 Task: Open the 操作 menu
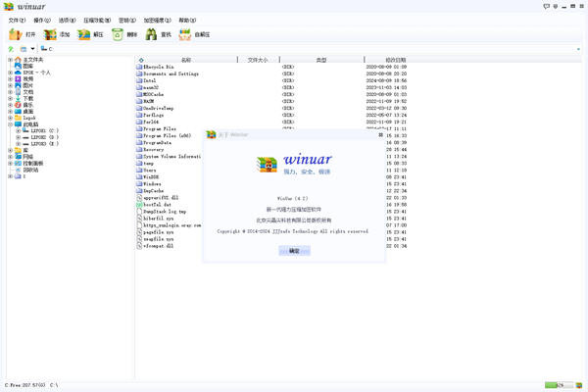[42, 21]
